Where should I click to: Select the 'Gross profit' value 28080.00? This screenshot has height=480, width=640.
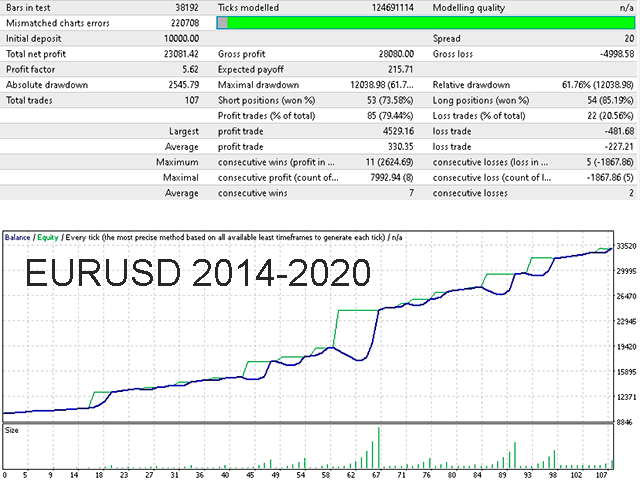click(396, 54)
